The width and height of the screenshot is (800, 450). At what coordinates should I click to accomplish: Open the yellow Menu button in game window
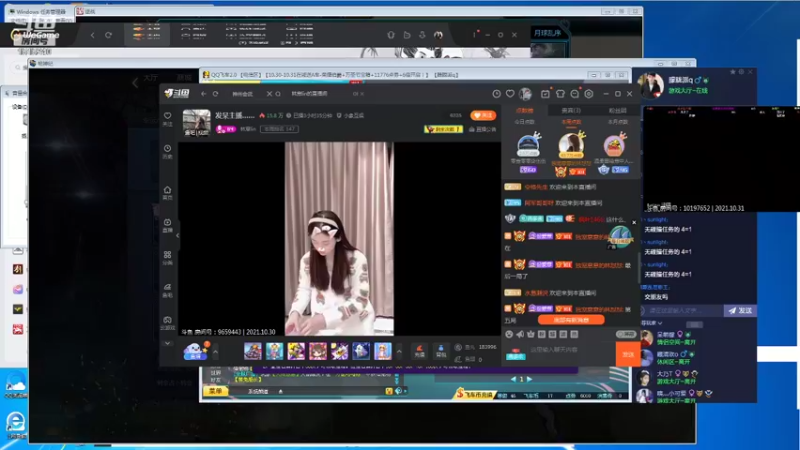(215, 391)
